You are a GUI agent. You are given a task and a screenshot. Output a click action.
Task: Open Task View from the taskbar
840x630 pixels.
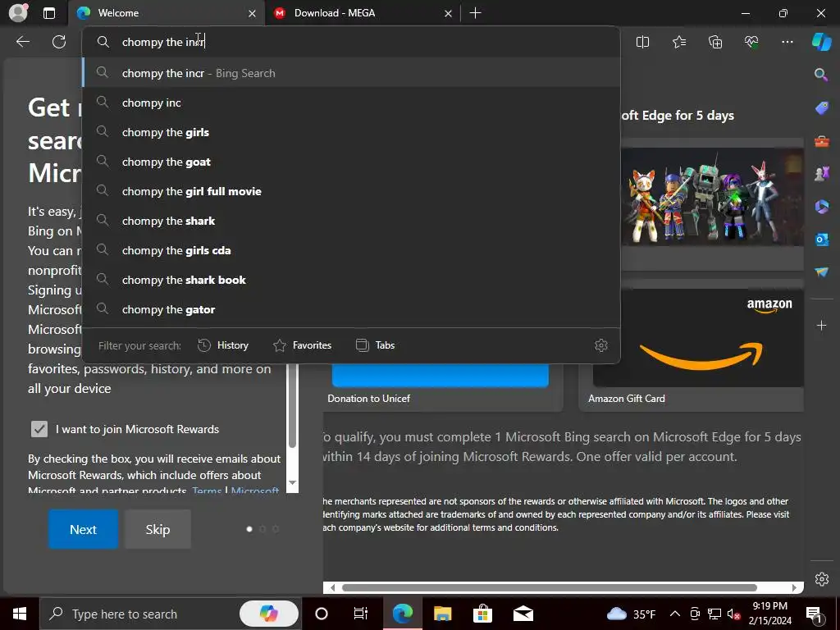[361, 614]
